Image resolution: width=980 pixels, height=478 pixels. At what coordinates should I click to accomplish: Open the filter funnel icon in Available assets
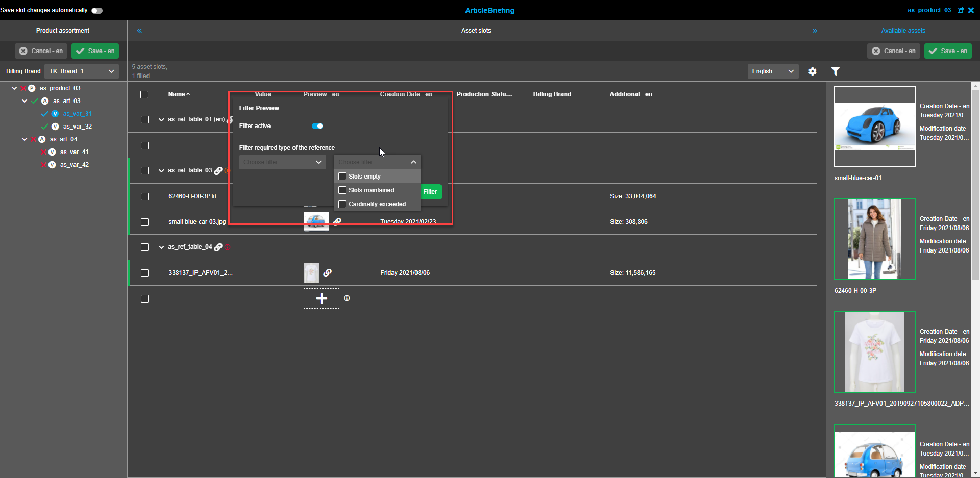coord(836,71)
